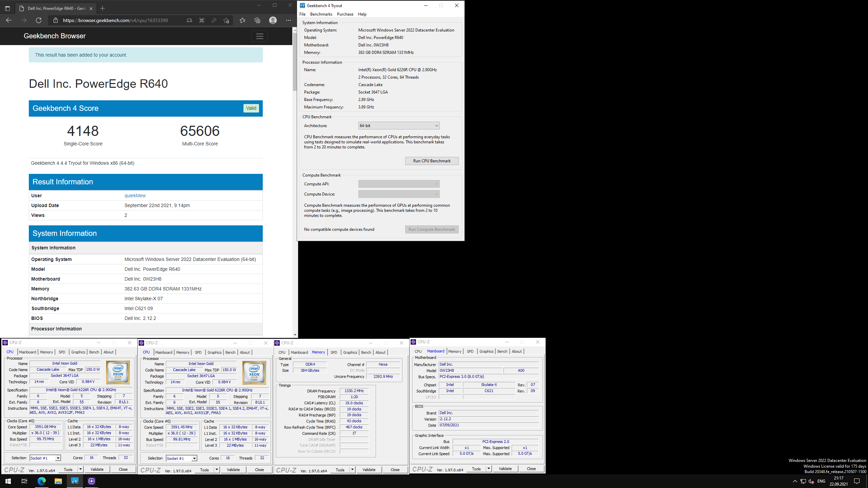Image resolution: width=868 pixels, height=488 pixels.
Task: Switch to CPU-Z taskbar icon
Action: click(x=91, y=481)
